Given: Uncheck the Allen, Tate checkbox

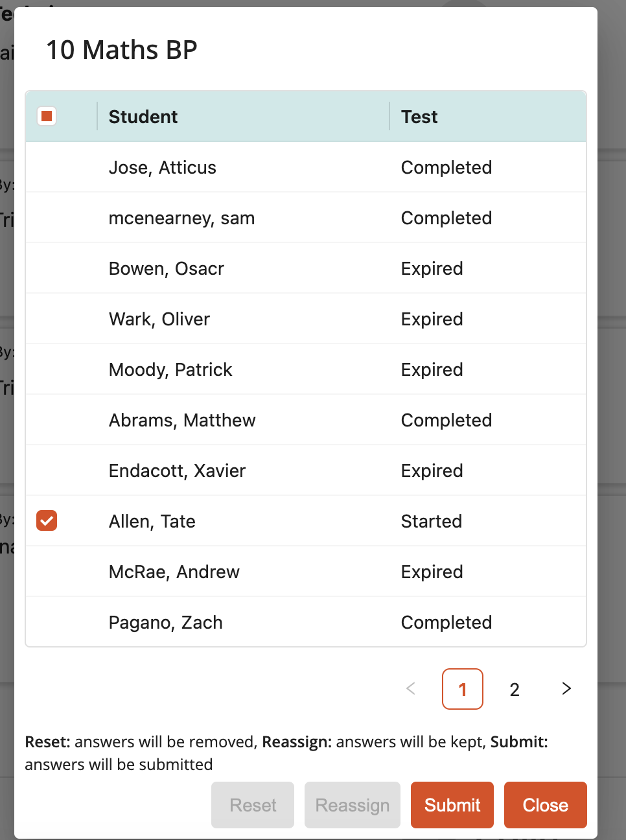Looking at the screenshot, I should pos(47,520).
